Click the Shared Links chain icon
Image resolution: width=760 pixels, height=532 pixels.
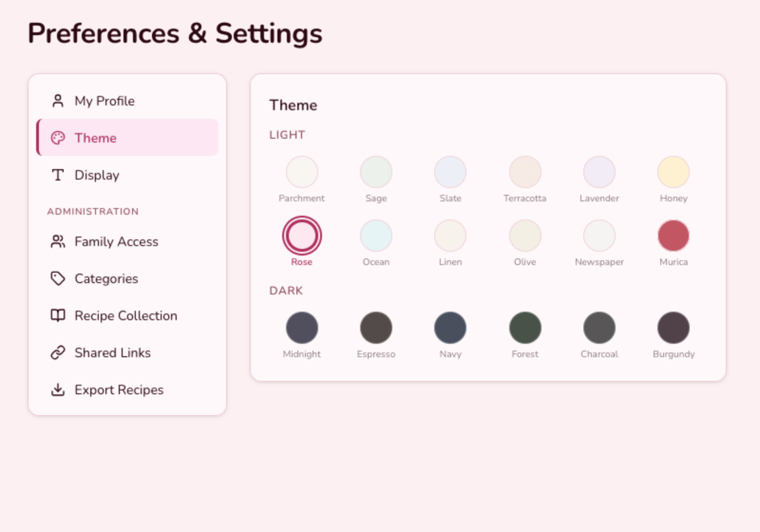point(58,352)
